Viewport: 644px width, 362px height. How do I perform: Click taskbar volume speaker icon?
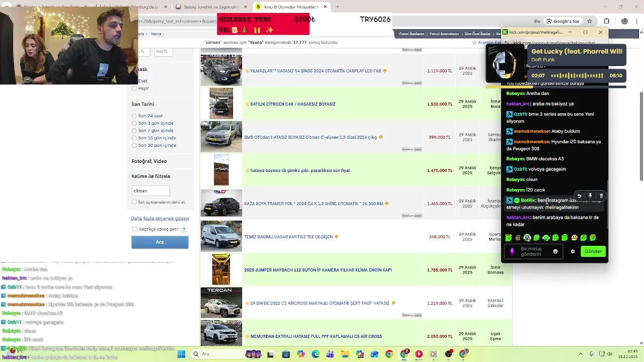(609, 354)
